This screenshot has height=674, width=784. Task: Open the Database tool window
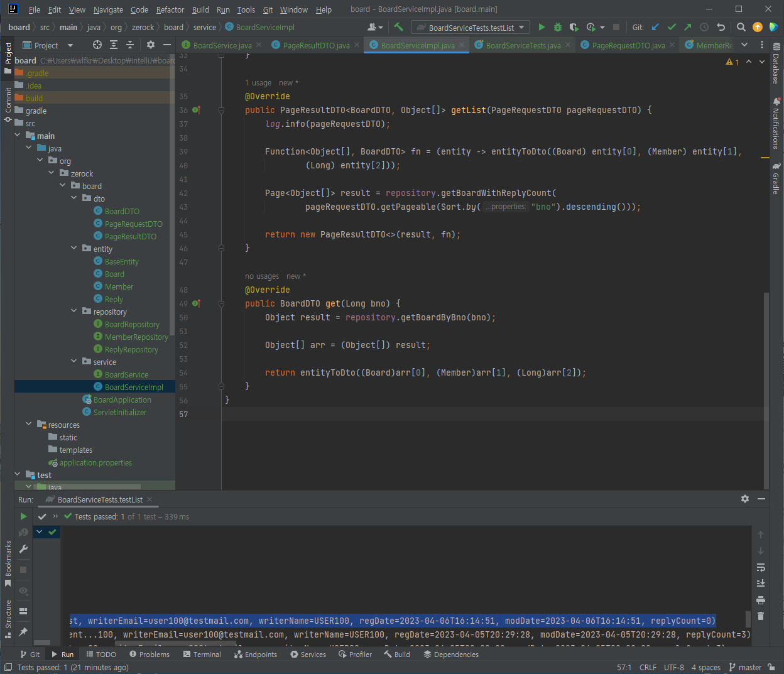776,63
